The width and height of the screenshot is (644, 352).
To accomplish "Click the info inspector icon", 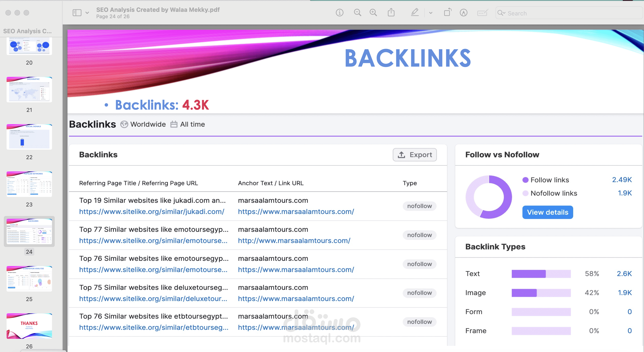I will point(339,13).
